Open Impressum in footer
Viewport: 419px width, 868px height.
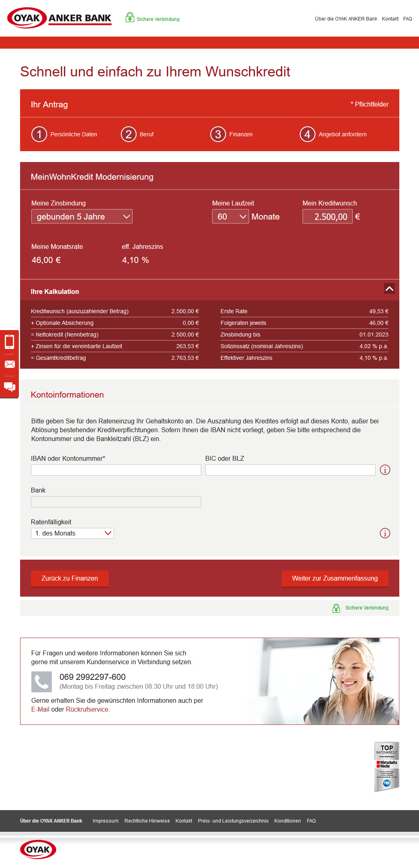click(106, 821)
